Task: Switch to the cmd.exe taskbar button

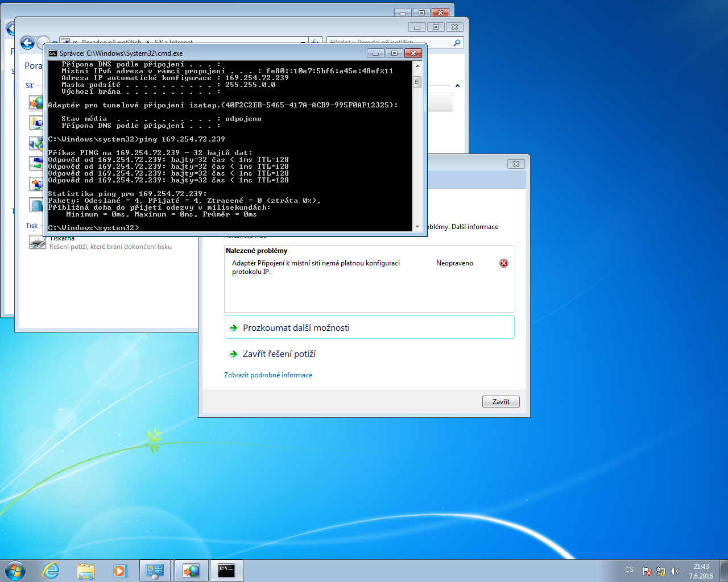Action: (227, 571)
